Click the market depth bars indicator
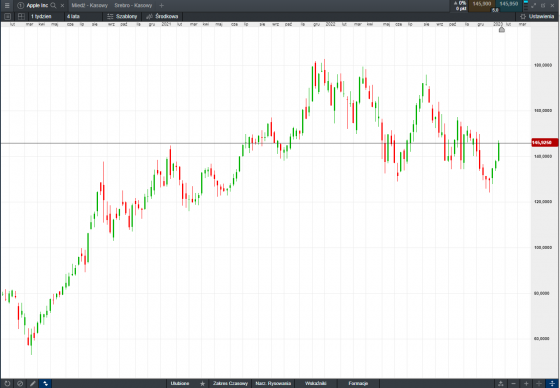Screen dimensions: 560x388 point(526,6)
